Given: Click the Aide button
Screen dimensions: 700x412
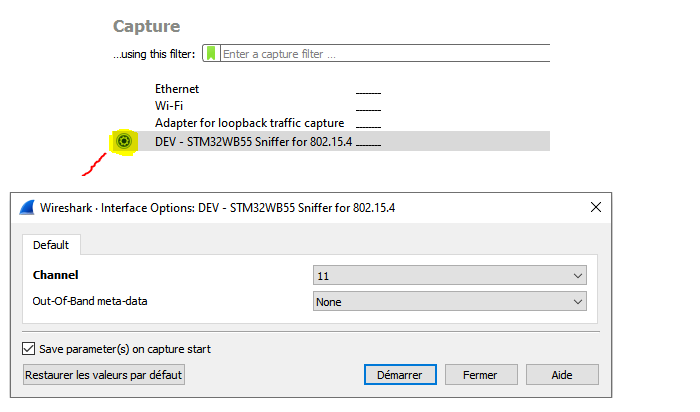Looking at the screenshot, I should [562, 375].
